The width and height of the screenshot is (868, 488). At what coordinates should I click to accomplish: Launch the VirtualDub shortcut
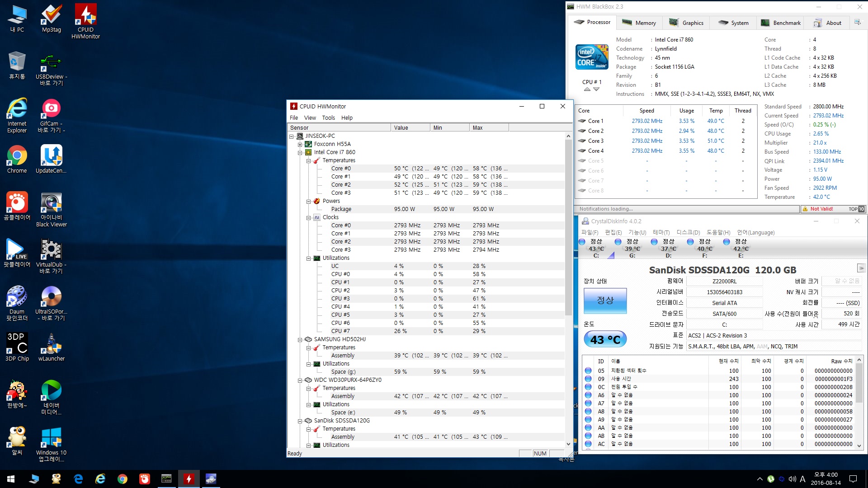click(x=52, y=257)
